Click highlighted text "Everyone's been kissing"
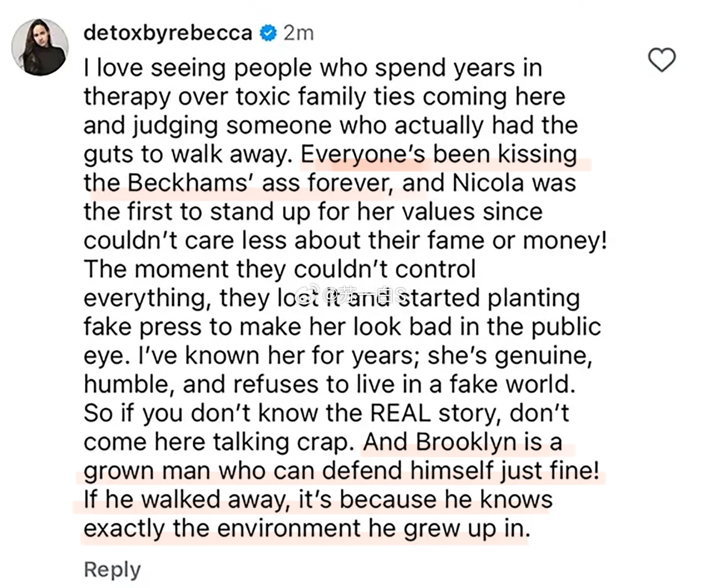702x588 pixels. tap(439, 155)
